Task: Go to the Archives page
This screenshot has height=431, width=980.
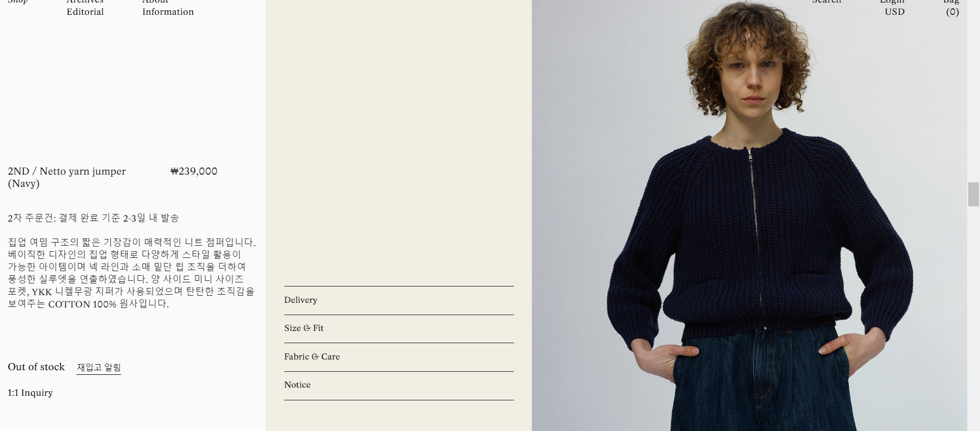Action: (85, 2)
